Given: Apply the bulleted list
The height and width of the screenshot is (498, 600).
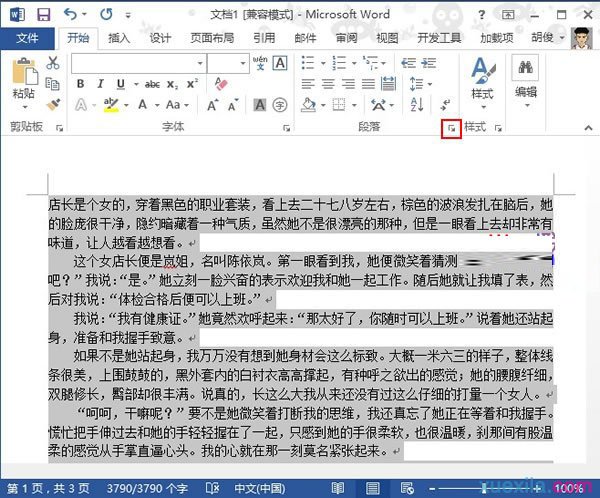Looking at the screenshot, I should tap(308, 63).
